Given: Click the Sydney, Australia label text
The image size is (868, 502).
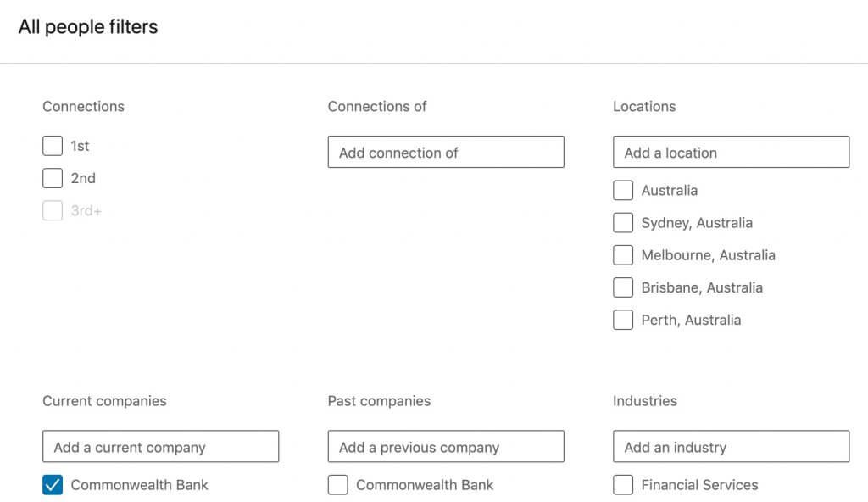Looking at the screenshot, I should pyautogui.click(x=697, y=223).
